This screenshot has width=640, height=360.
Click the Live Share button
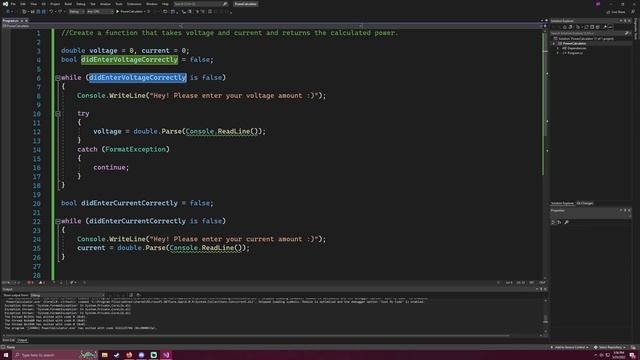click(x=616, y=12)
